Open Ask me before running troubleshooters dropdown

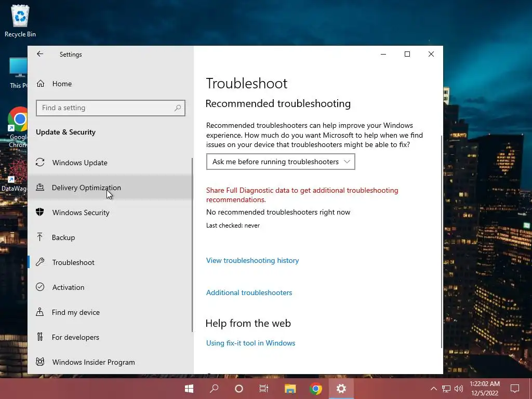pos(281,162)
